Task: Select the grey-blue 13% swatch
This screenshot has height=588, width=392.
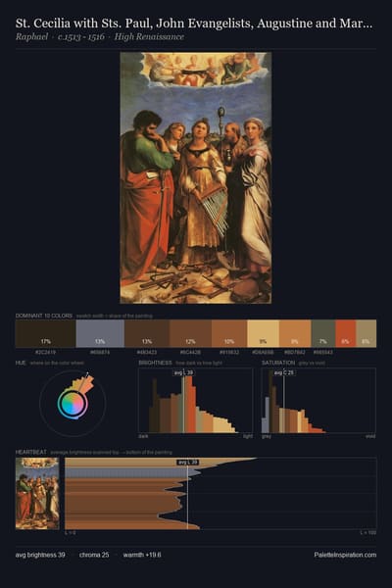Action: click(100, 333)
